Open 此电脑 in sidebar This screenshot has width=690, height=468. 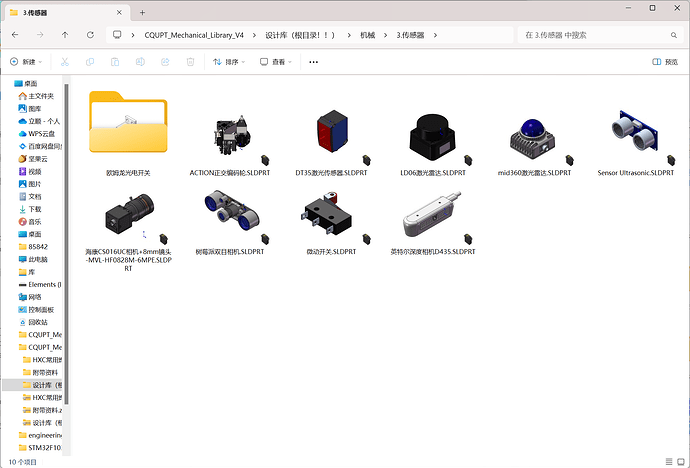pos(33,260)
